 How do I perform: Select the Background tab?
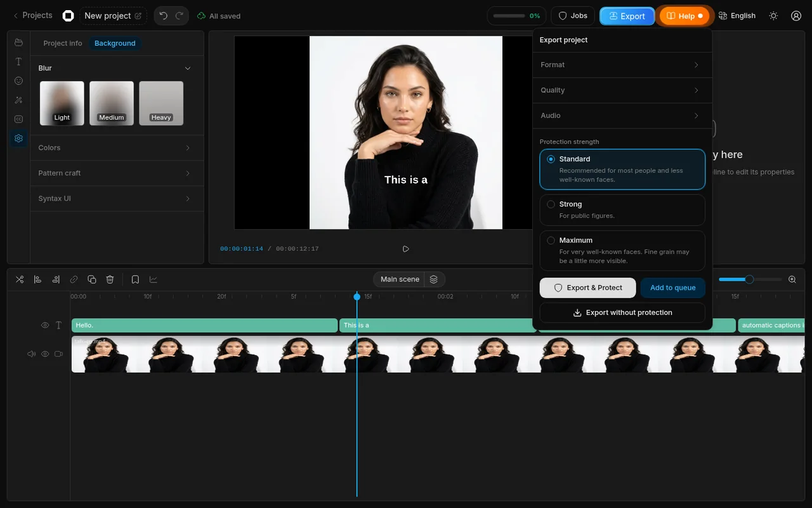[115, 43]
